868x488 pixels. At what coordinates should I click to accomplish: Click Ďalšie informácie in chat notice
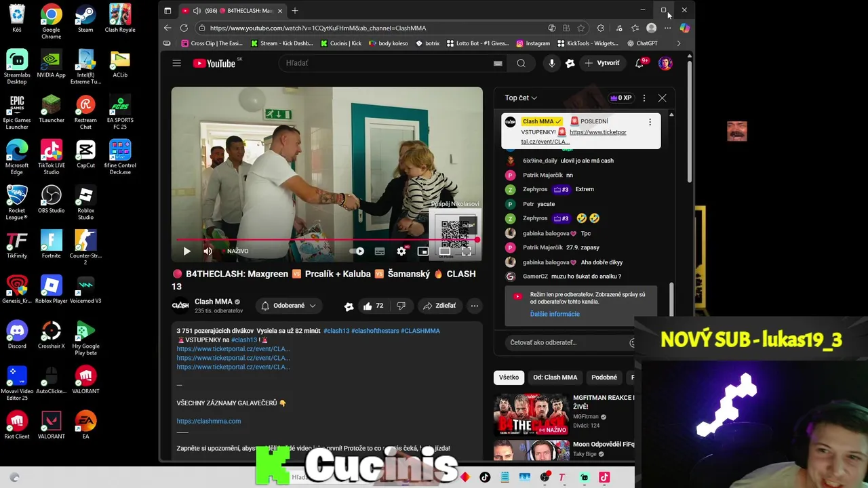pos(555,314)
